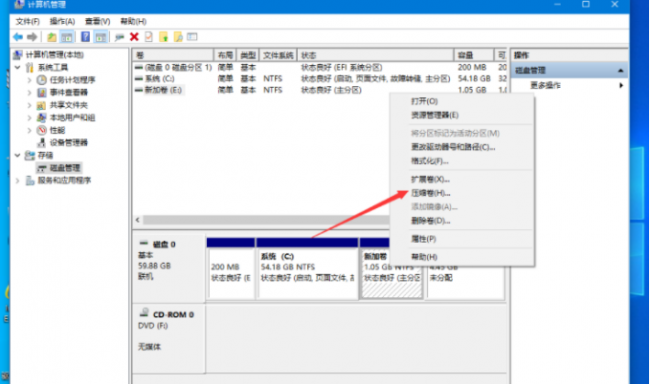This screenshot has width=650, height=384.
Task: Select the 事件查看器 icon in tree
Action: point(41,92)
